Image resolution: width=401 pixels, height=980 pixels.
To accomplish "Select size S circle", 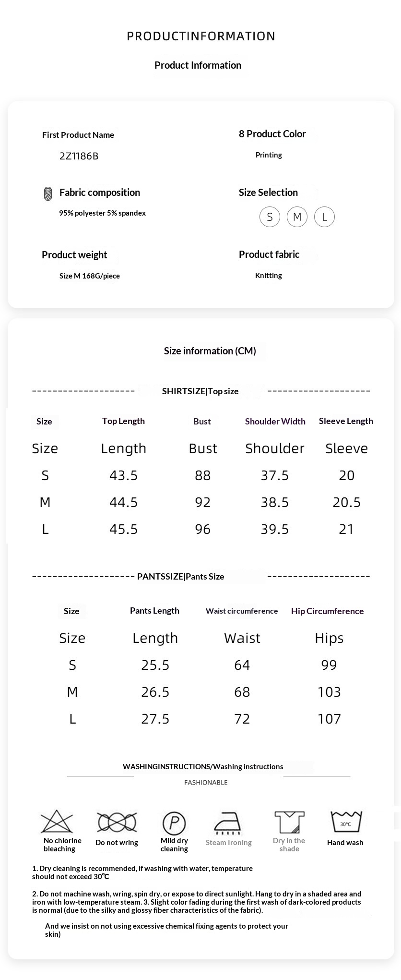I will point(270,217).
